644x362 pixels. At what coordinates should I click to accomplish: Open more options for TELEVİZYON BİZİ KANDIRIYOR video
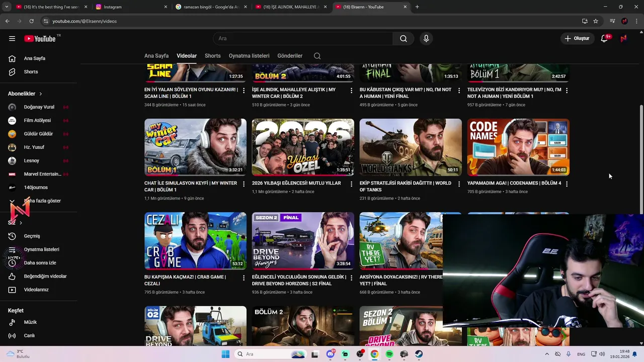567,90
